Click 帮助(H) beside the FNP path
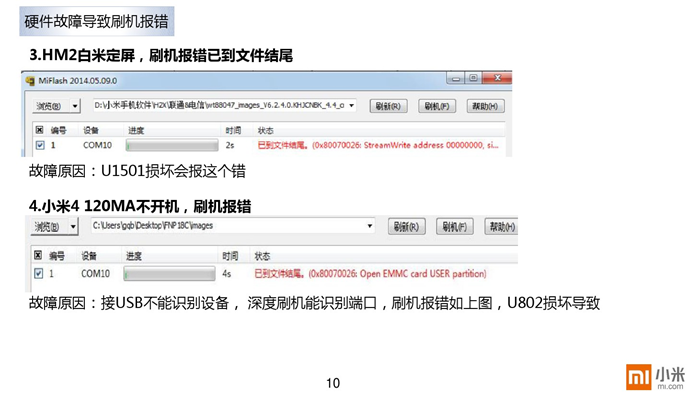This screenshot has height=397, width=692. click(x=501, y=227)
